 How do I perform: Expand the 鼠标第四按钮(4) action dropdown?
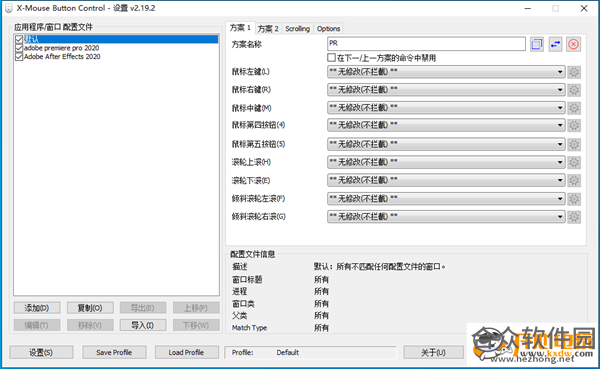click(x=446, y=125)
